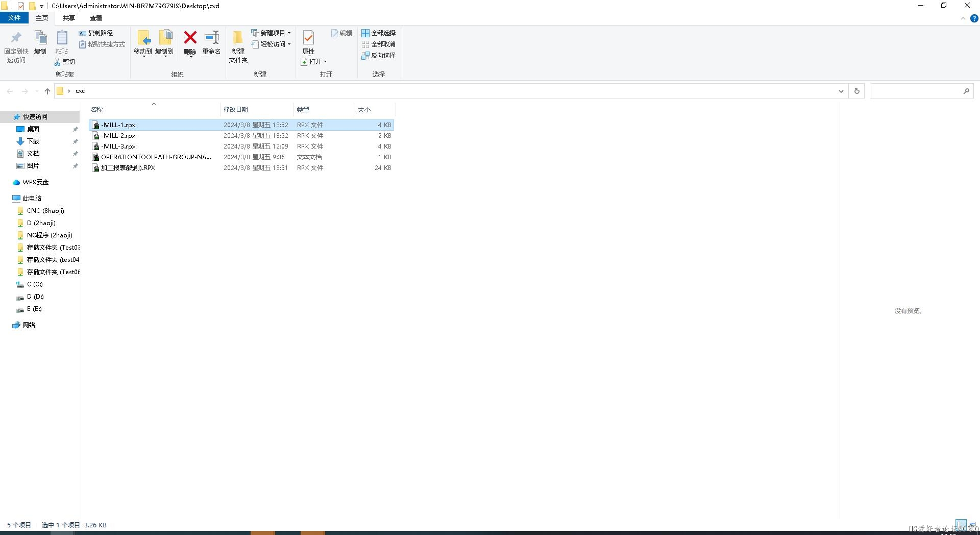Screen dimensions: 980x535
Task: Sort by Name (名称) column header
Action: 154,110
